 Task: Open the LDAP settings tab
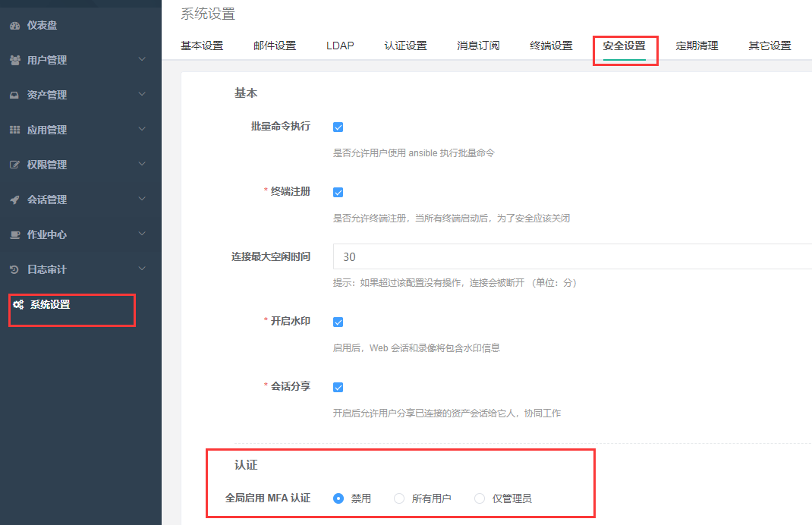coord(339,46)
